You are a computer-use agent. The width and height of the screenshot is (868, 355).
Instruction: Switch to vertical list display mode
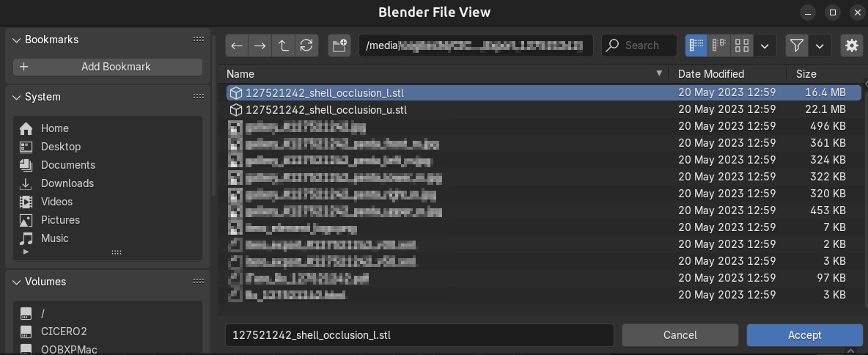(x=696, y=45)
